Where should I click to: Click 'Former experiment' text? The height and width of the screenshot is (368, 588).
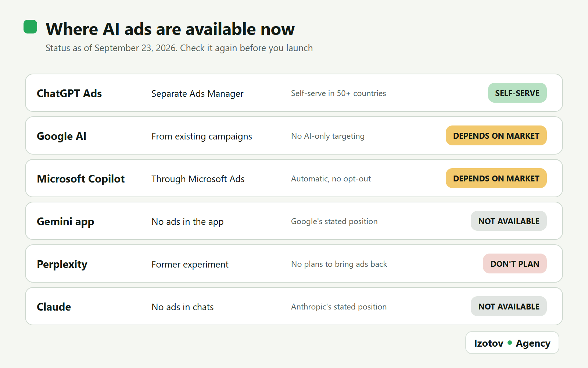[190, 265]
